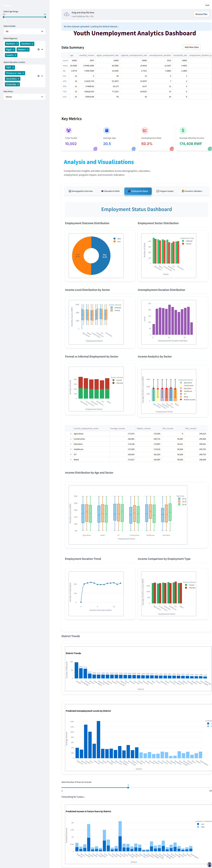Click the Fork link at top right
The image size is (212, 868).
[x=207, y=5]
